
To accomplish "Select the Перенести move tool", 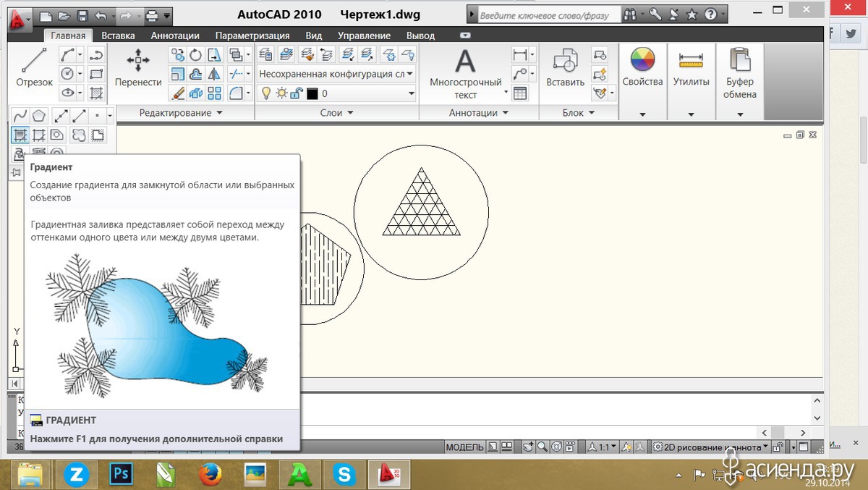I will [x=138, y=67].
